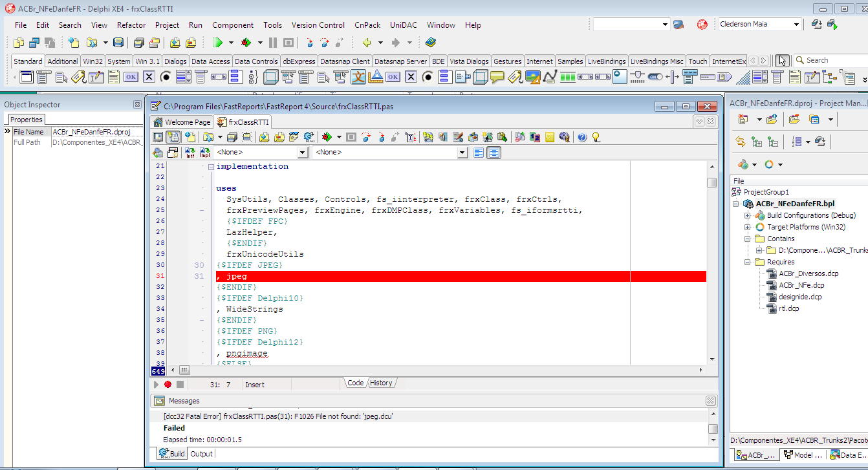
Task: Toggle the left-aligned lines button beside it
Action: coord(479,153)
